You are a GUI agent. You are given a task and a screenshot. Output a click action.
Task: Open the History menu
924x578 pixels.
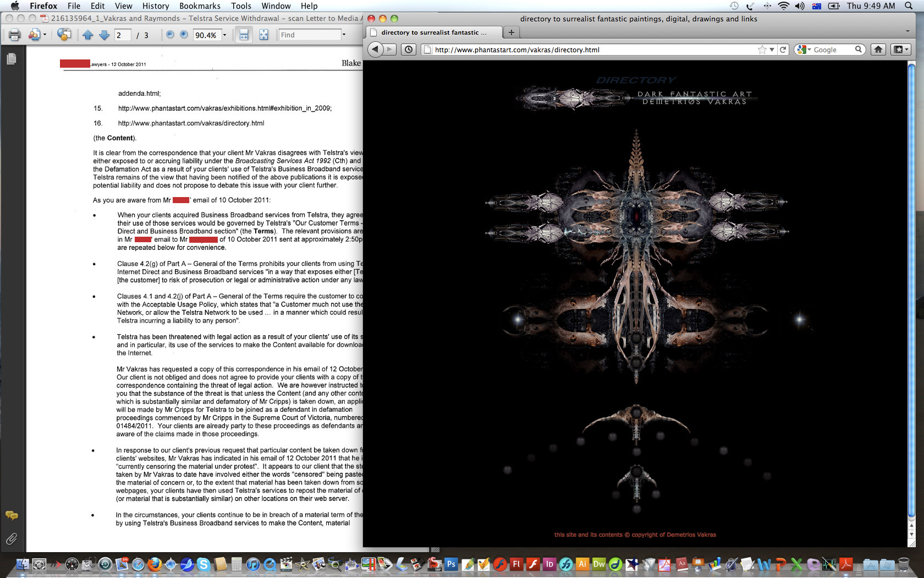pyautogui.click(x=156, y=6)
